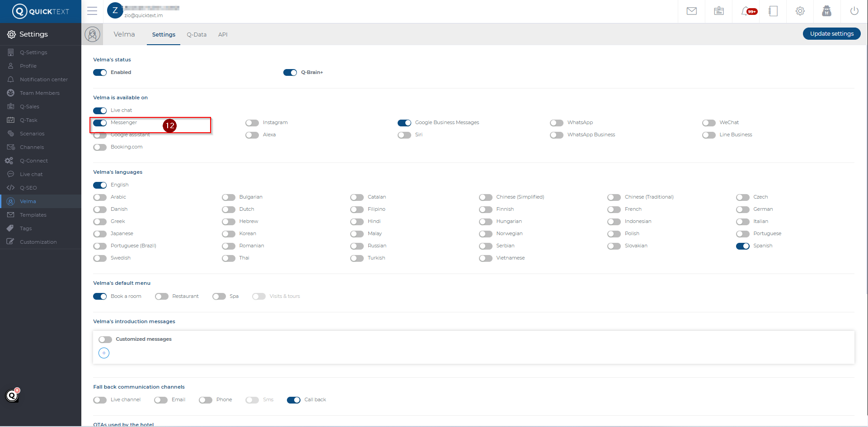Click the notebook icon in top bar
The width and height of the screenshot is (868, 427).
coord(773,11)
